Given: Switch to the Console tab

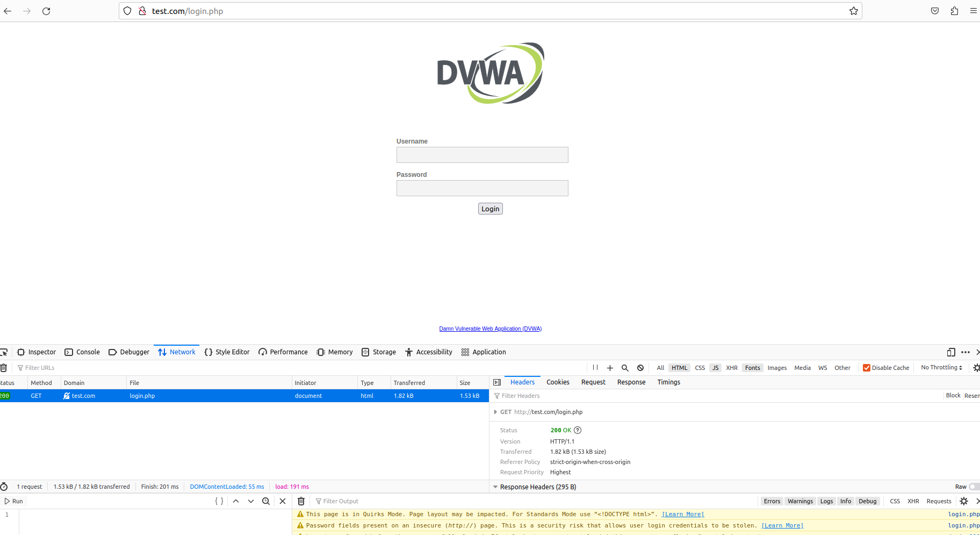Looking at the screenshot, I should tap(82, 352).
